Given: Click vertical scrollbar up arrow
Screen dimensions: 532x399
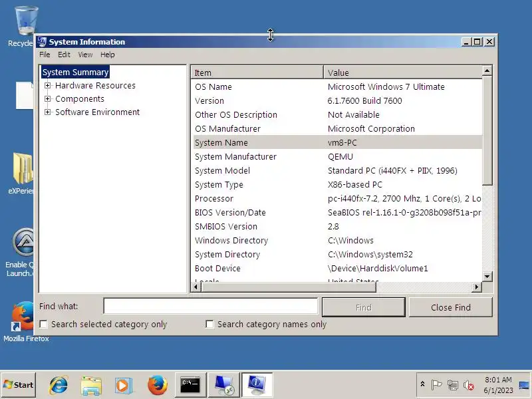Looking at the screenshot, I should 487,71.
